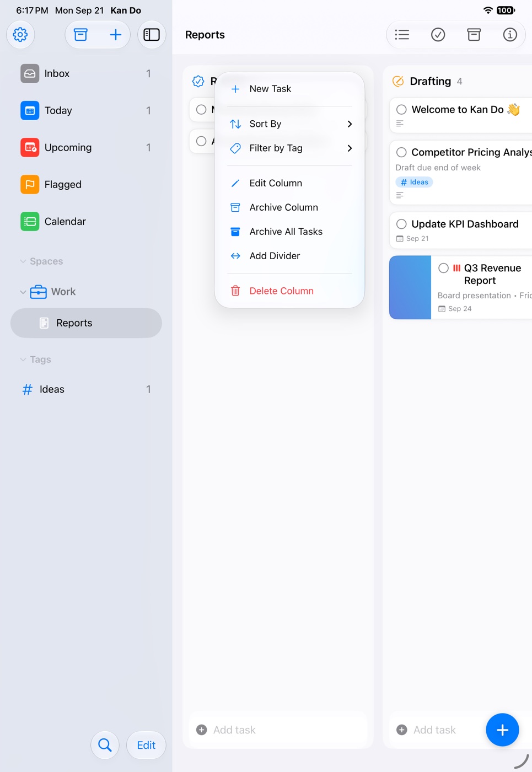Image resolution: width=532 pixels, height=772 pixels.
Task: Check off Q3 Revenue Report
Action: 444,268
